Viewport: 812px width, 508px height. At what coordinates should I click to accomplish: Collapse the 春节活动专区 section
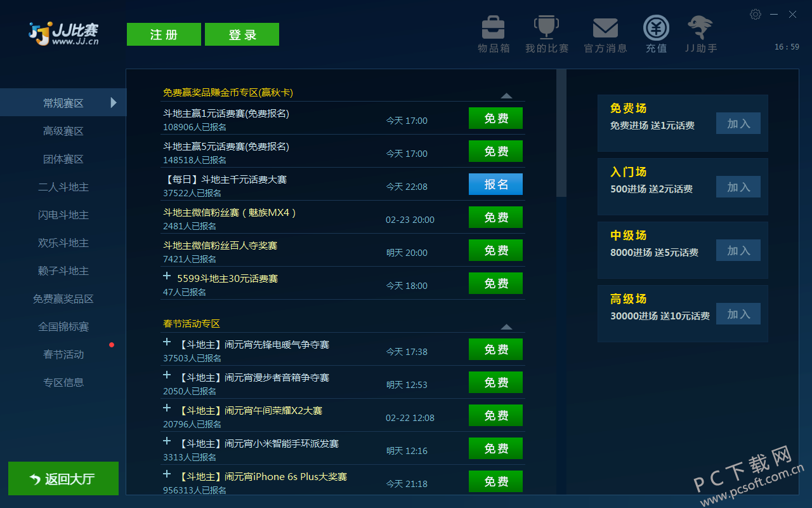pos(506,326)
